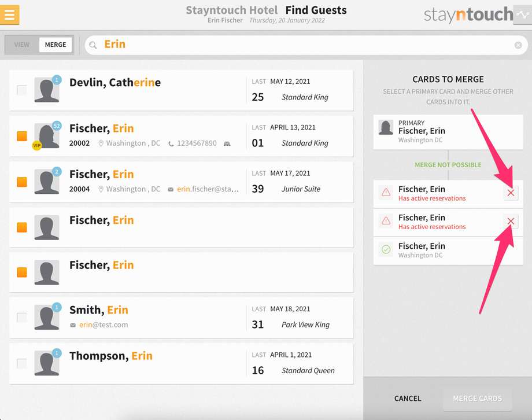Image resolution: width=532 pixels, height=420 pixels.
Task: Open the guest card Devlin, Catherine
Action: (x=182, y=90)
